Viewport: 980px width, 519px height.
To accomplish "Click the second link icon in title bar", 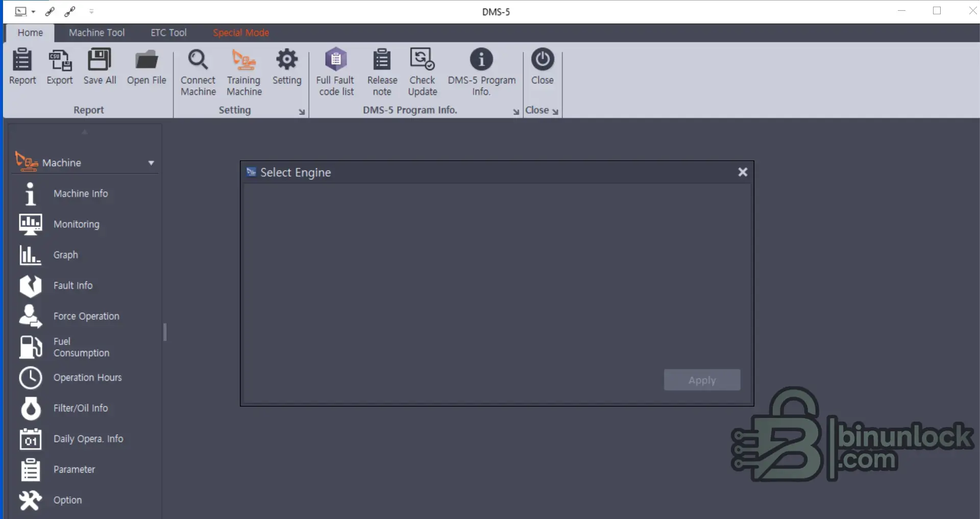I will (x=70, y=11).
